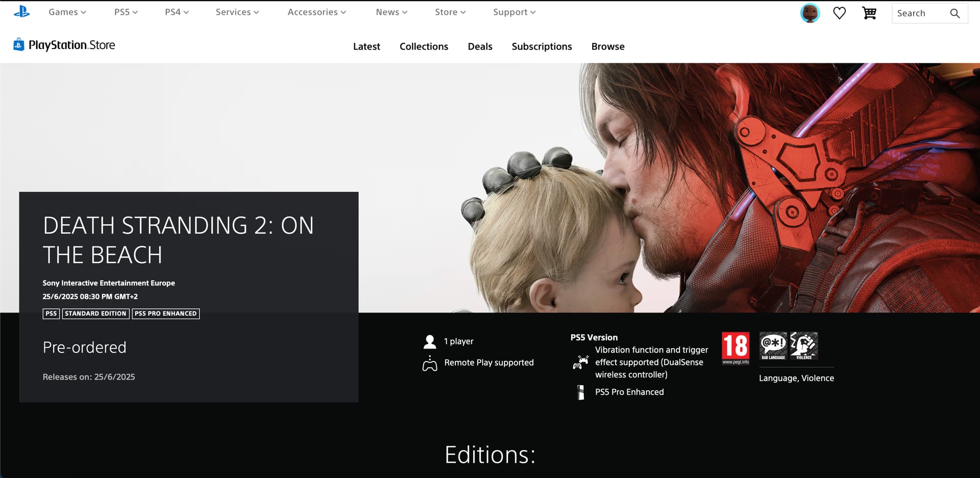The width and height of the screenshot is (980, 478).
Task: Click the search magnifier icon
Action: [954, 13]
